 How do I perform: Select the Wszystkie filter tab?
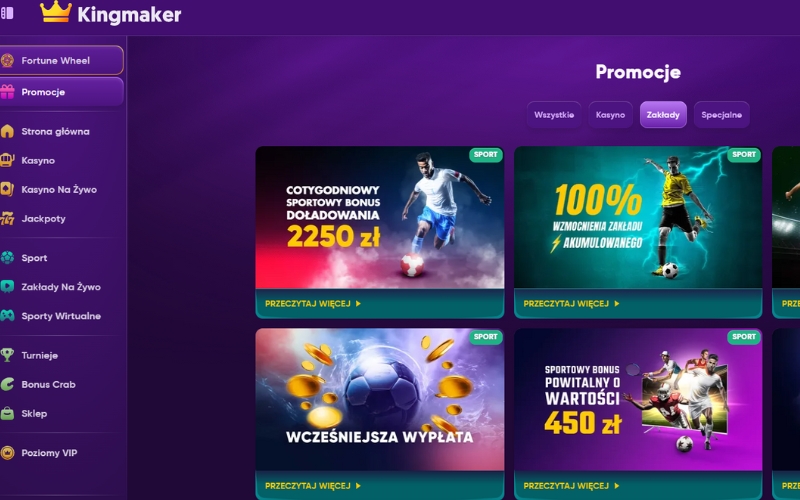554,115
